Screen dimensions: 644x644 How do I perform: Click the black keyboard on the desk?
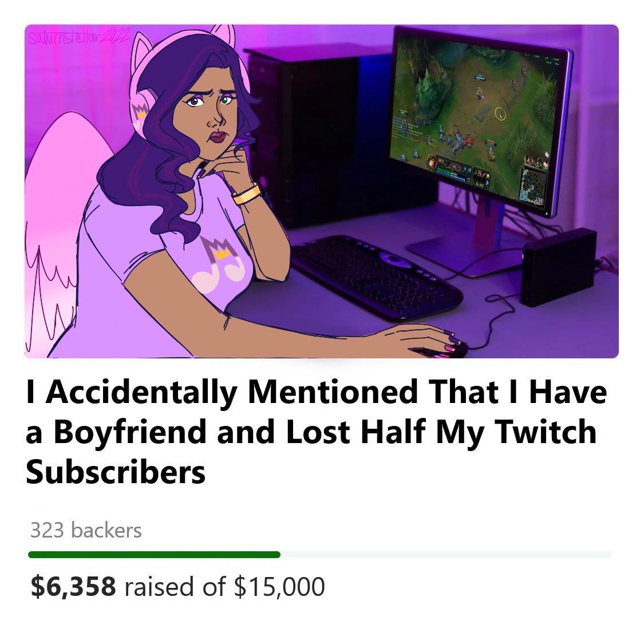[x=376, y=276]
